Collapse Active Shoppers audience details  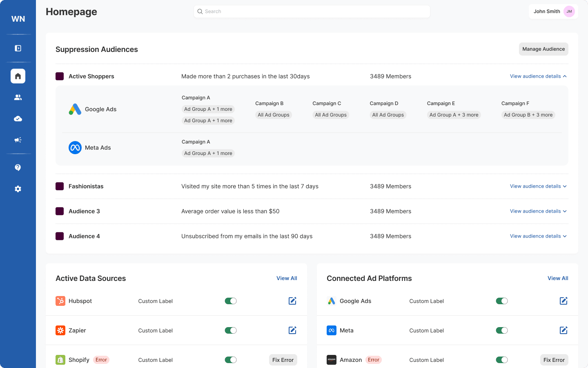click(x=538, y=76)
